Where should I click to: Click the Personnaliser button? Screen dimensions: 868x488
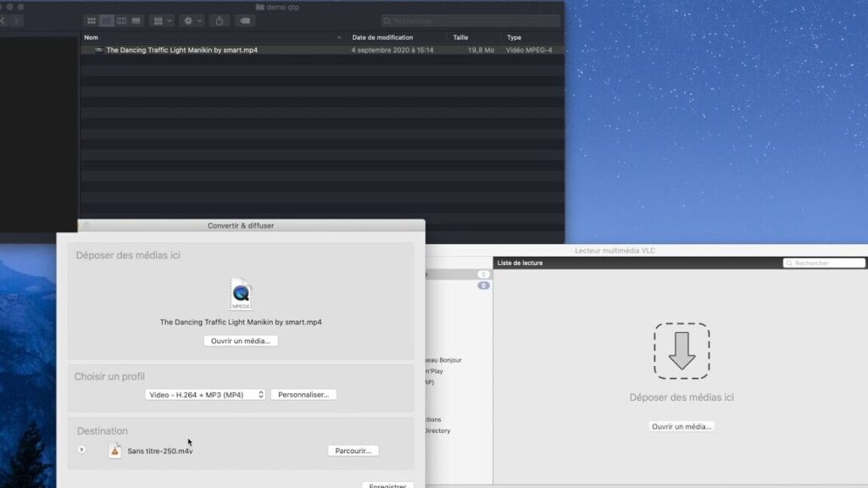pyautogui.click(x=303, y=395)
